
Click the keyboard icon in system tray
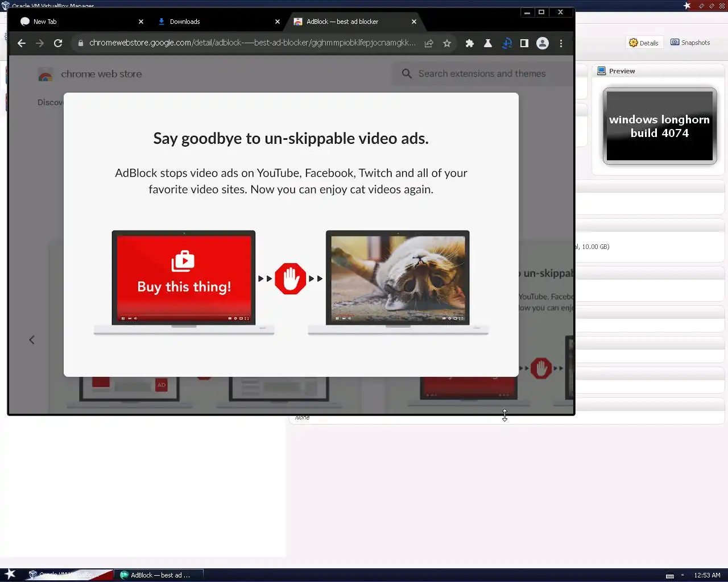tap(670, 576)
